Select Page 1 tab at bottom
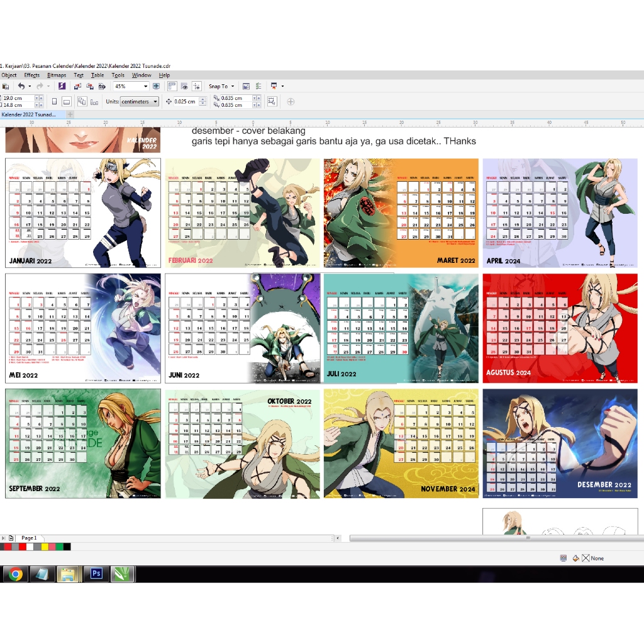Viewport: 644px width, 644px height. [x=29, y=538]
